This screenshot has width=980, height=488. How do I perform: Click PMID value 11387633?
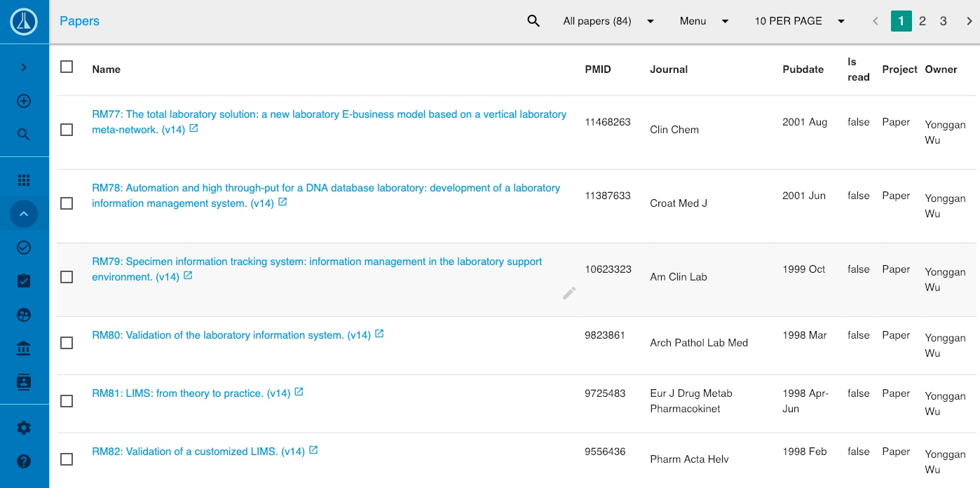pyautogui.click(x=608, y=196)
